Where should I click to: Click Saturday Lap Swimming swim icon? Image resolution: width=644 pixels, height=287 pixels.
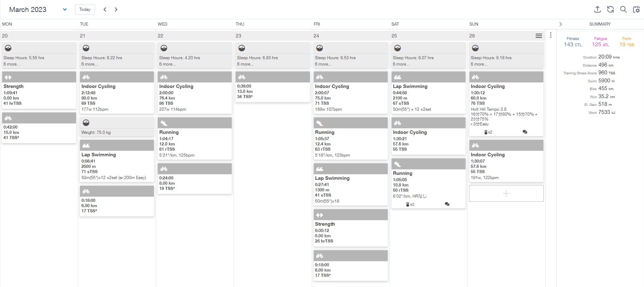tap(397, 77)
